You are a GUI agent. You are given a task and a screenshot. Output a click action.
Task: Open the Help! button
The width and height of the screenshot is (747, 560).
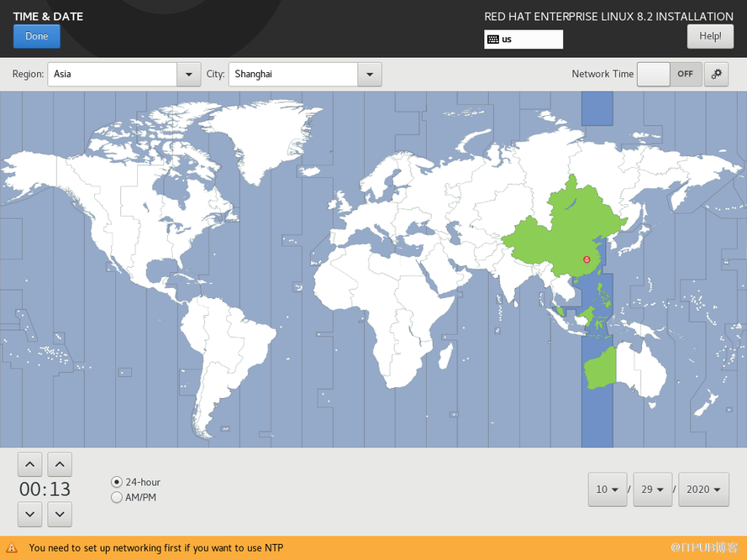(710, 36)
